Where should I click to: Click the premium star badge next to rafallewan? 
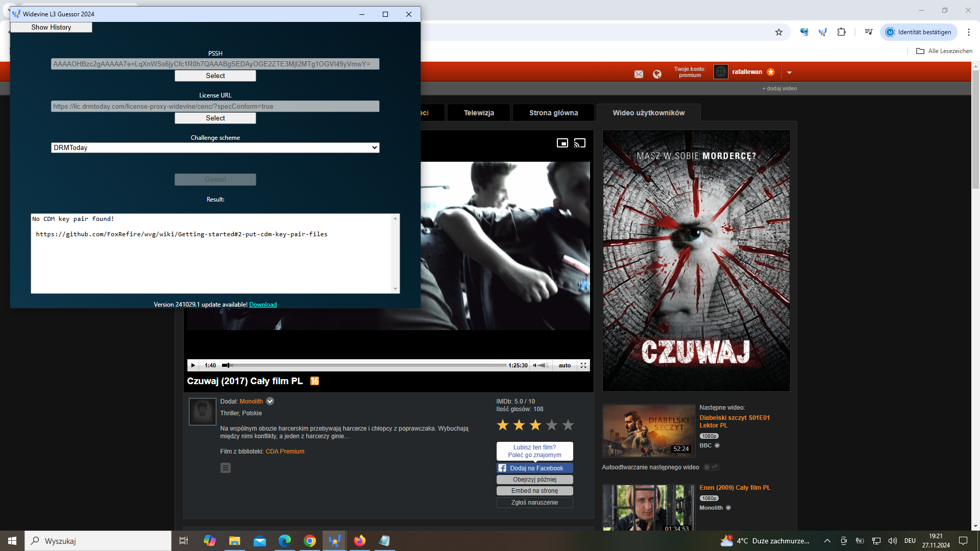(771, 72)
